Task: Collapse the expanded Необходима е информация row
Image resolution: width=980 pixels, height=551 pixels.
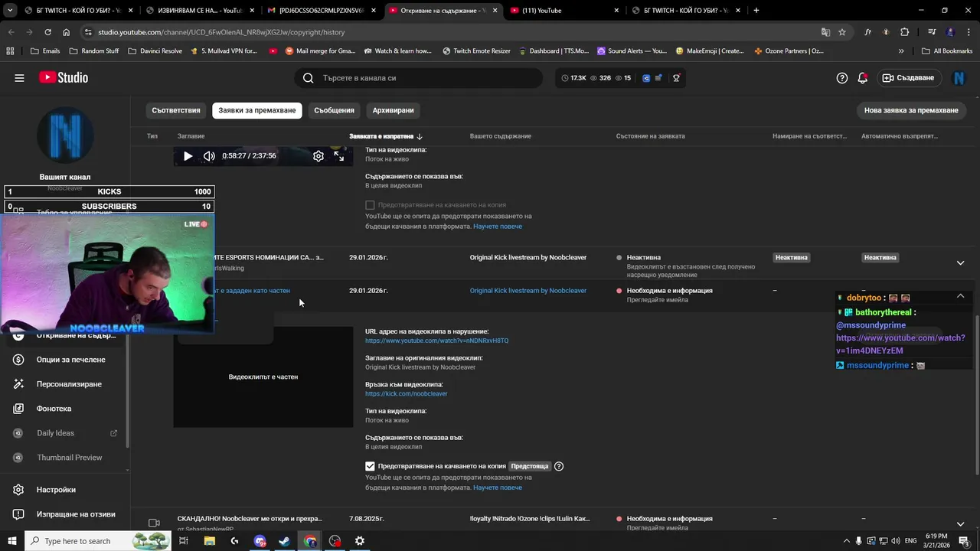Action: point(960,296)
